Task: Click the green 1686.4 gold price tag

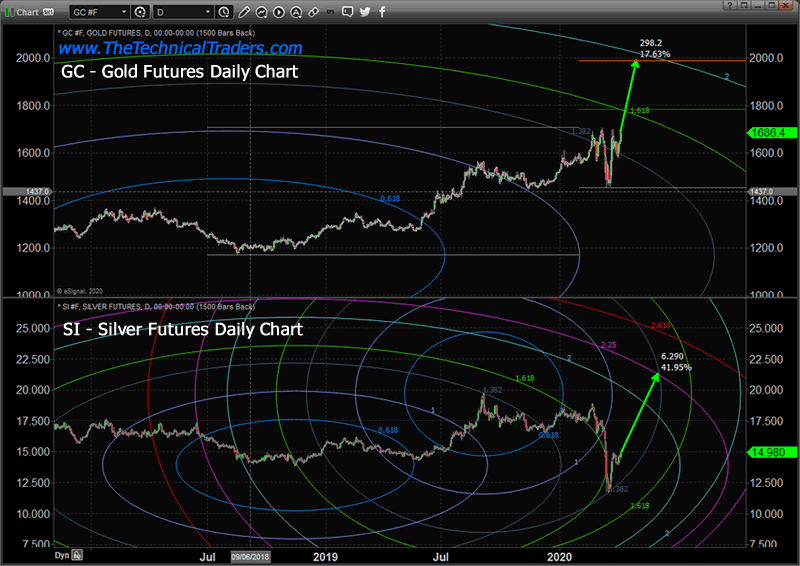Action: [772, 133]
